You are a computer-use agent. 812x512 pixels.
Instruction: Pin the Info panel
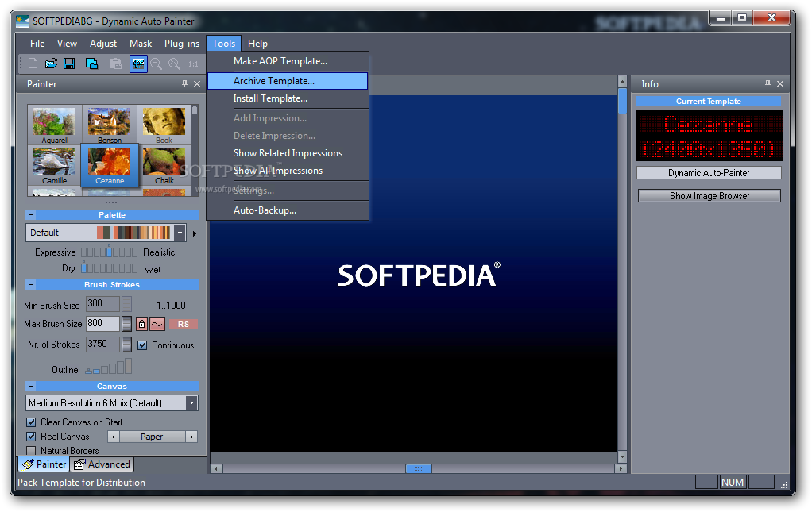point(768,84)
